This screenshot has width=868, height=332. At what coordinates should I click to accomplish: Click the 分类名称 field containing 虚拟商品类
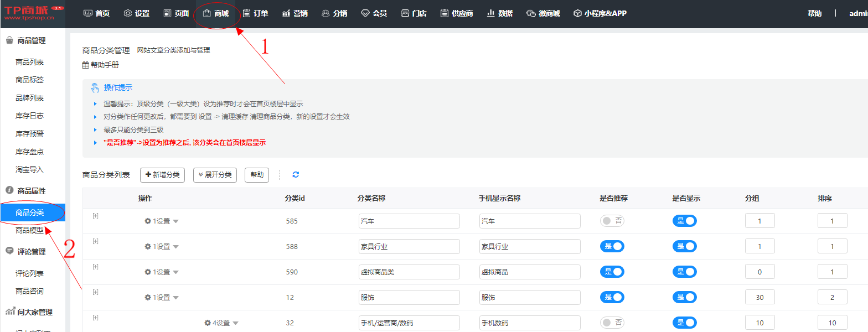(409, 272)
